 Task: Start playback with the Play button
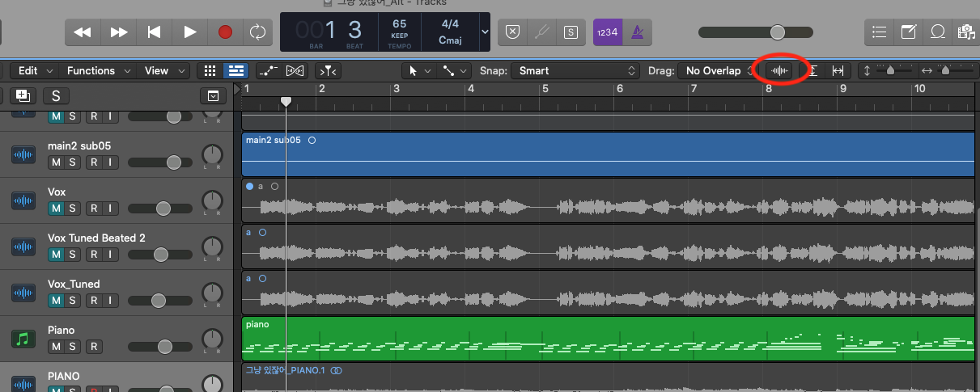pos(190,32)
